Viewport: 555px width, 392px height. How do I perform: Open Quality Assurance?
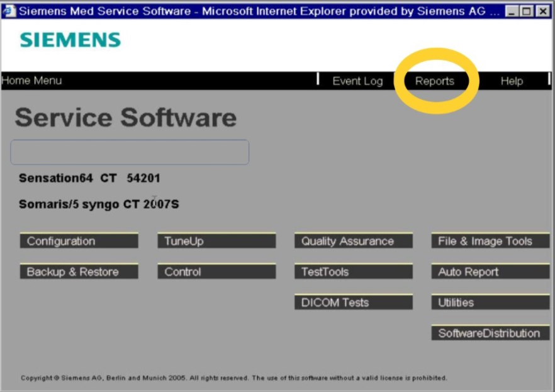(x=354, y=240)
